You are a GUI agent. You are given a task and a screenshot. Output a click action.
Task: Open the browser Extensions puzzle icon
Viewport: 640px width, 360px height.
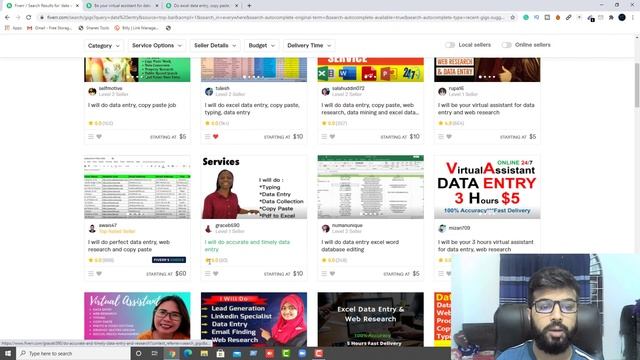611,18
